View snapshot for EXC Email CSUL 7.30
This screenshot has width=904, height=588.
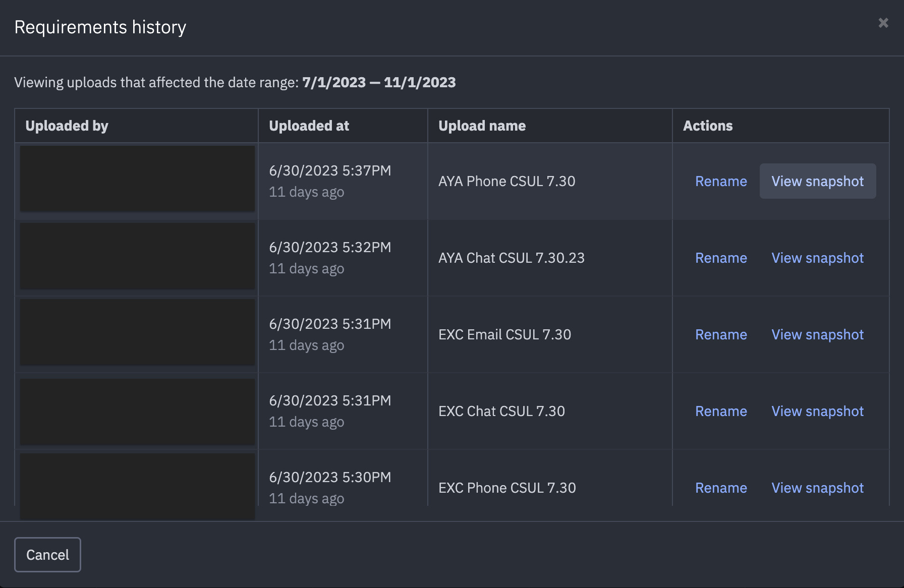[817, 335]
